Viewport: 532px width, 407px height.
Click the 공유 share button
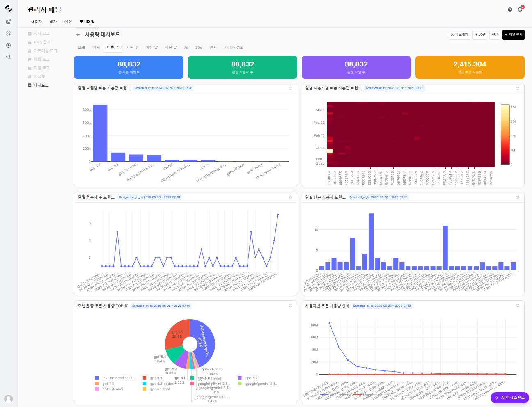pos(480,35)
